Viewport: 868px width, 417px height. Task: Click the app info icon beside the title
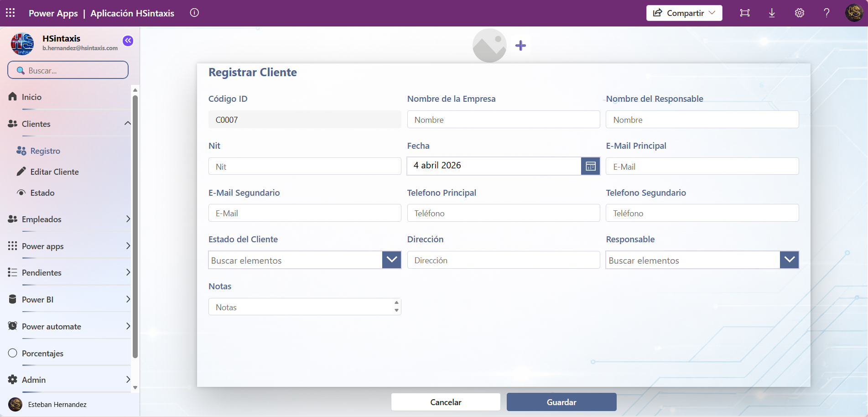(x=194, y=13)
